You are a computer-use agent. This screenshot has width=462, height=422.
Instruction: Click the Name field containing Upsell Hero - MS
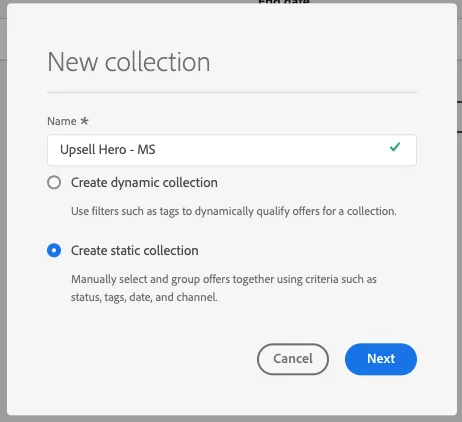coord(232,150)
